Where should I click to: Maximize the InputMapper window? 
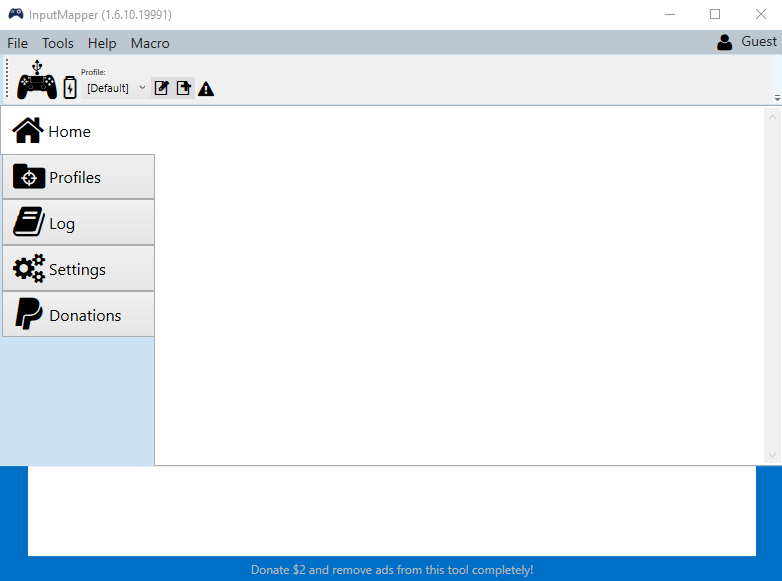click(x=715, y=14)
